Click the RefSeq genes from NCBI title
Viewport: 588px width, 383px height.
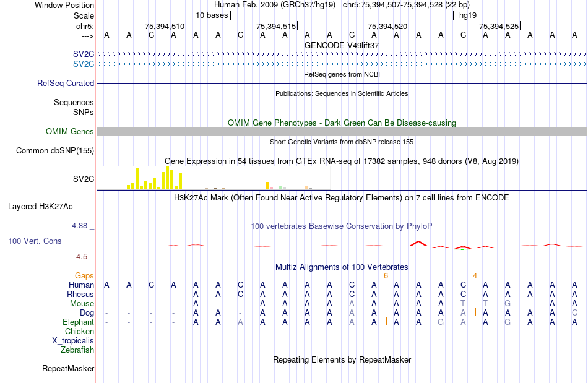click(x=342, y=74)
